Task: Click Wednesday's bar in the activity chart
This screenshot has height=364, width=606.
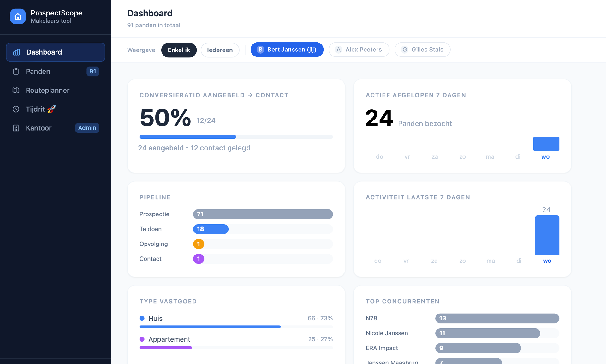Action: (547, 235)
